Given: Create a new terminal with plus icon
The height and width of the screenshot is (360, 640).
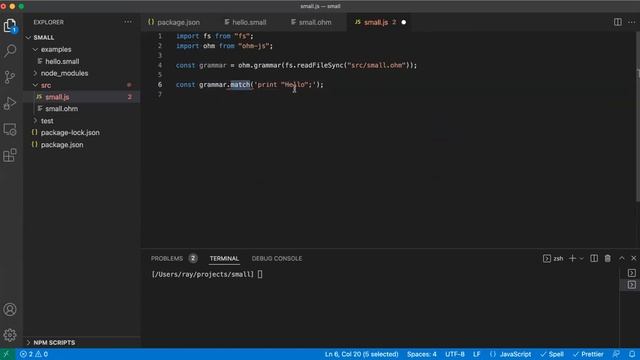Looking at the screenshot, I should 572,258.
